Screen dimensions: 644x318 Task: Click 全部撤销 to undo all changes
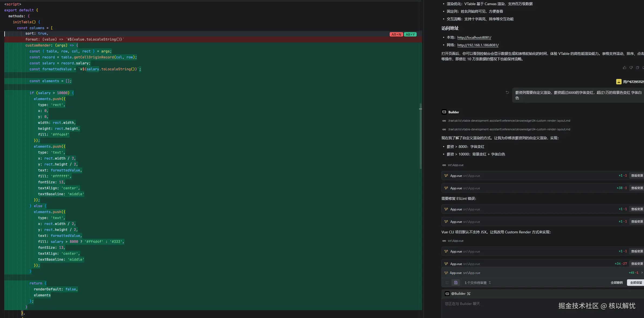[616, 283]
